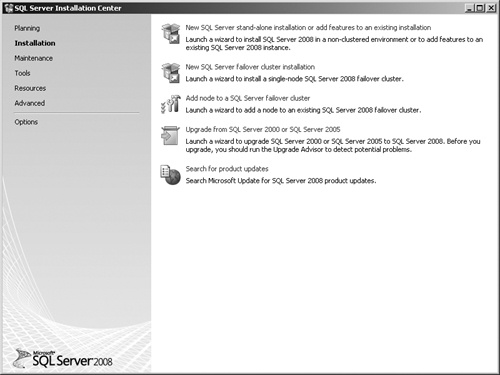
Task: Switch to the Advanced section
Action: click(x=29, y=103)
